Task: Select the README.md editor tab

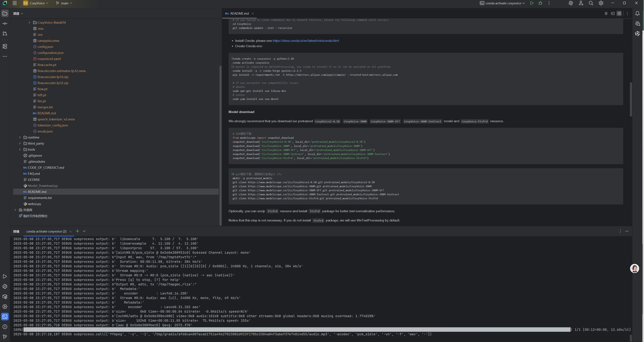Action: click(239, 14)
